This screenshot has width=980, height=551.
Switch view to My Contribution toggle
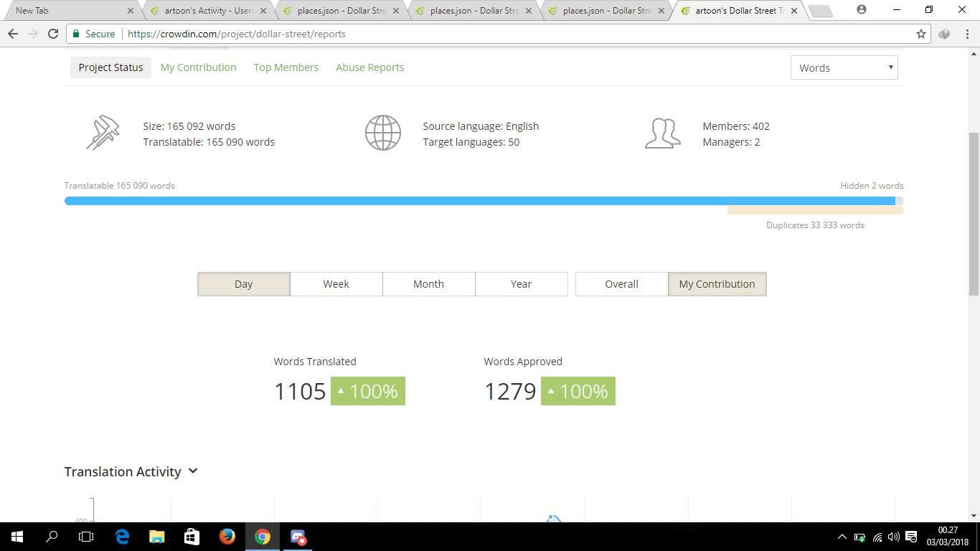pyautogui.click(x=717, y=284)
